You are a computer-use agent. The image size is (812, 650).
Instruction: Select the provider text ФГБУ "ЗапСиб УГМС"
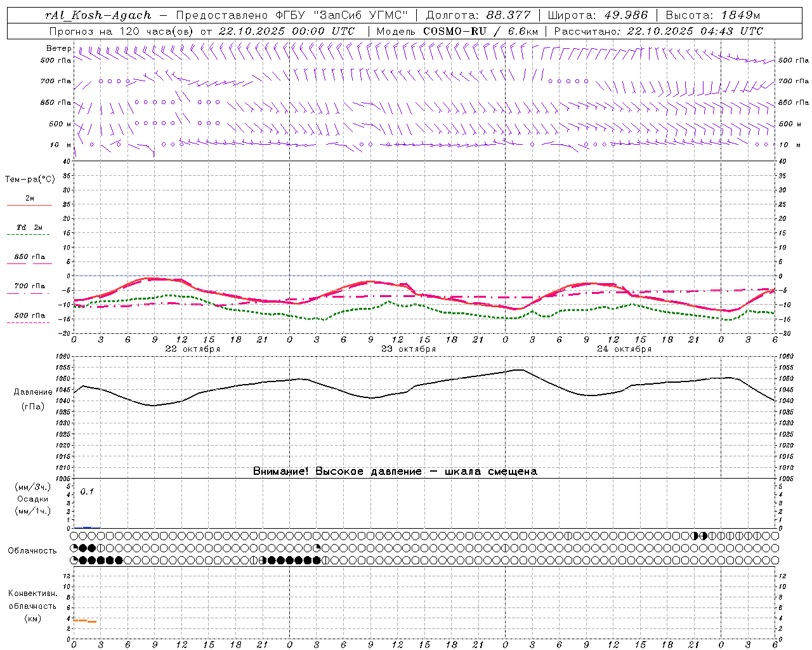[342, 15]
